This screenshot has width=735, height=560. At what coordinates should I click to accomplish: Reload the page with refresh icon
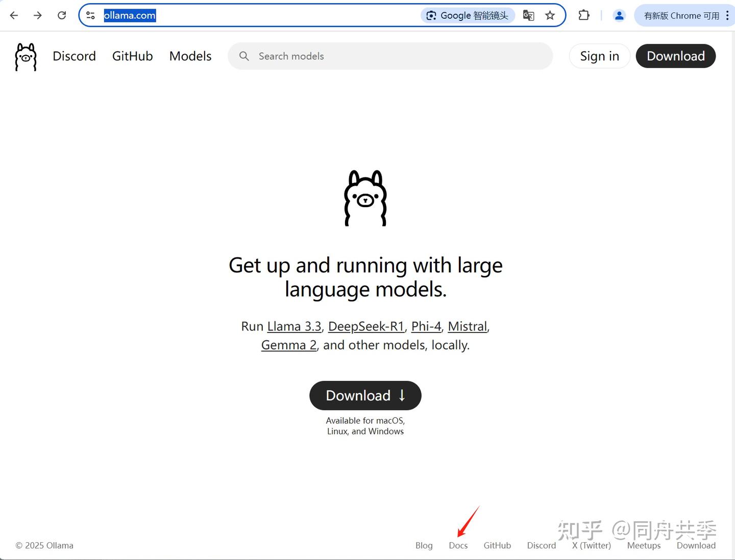[62, 15]
